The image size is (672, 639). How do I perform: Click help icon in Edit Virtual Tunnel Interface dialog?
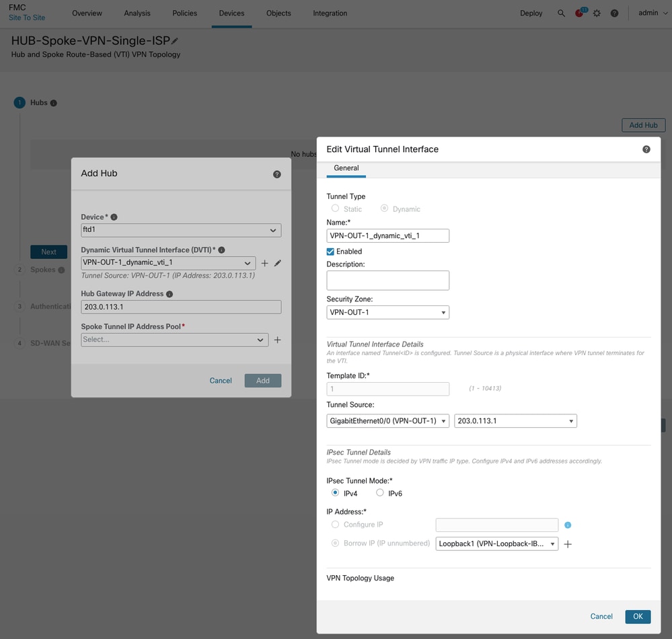(646, 149)
